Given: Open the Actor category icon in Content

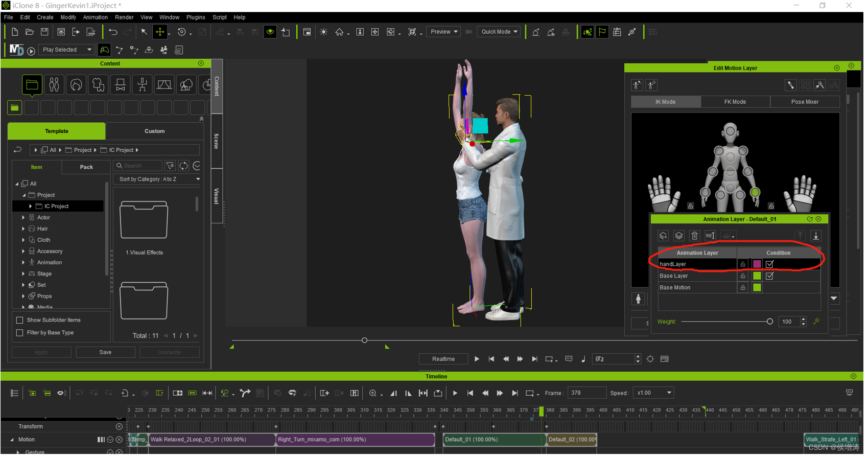Looking at the screenshot, I should click(54, 85).
